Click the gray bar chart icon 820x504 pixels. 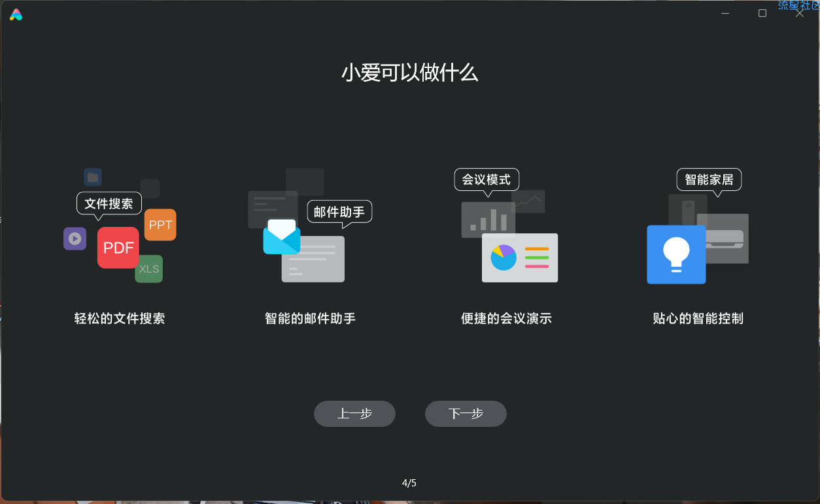(488, 220)
